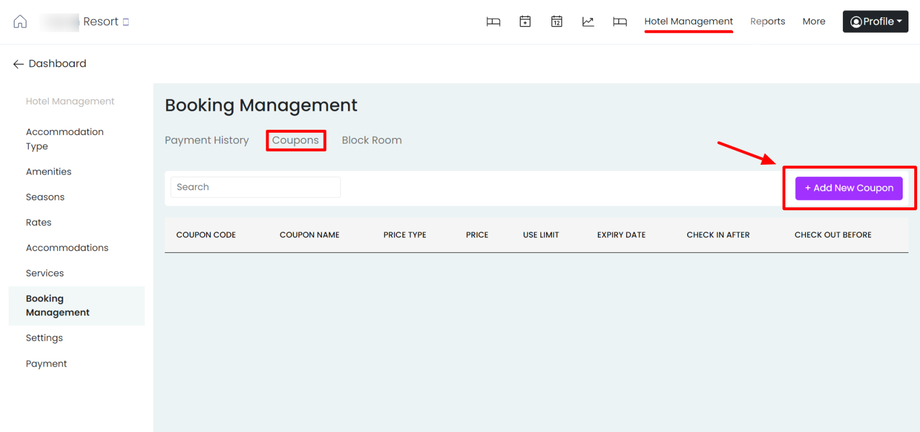The height and width of the screenshot is (432, 920).
Task: Select Booking Management in the sidebar
Action: pos(76,306)
